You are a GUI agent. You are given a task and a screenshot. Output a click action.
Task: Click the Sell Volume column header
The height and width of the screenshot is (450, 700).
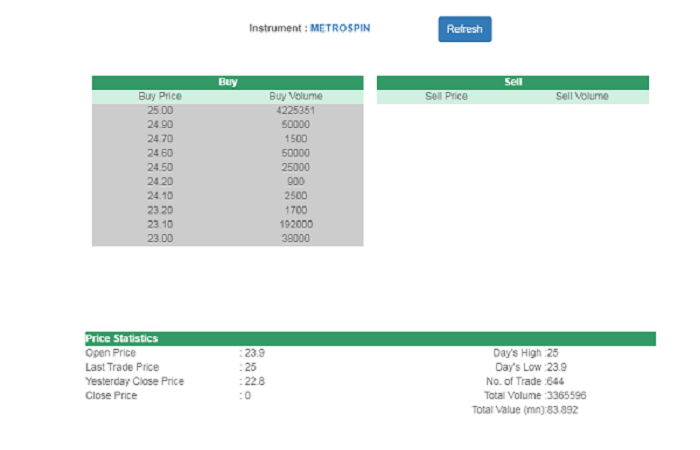coord(581,97)
